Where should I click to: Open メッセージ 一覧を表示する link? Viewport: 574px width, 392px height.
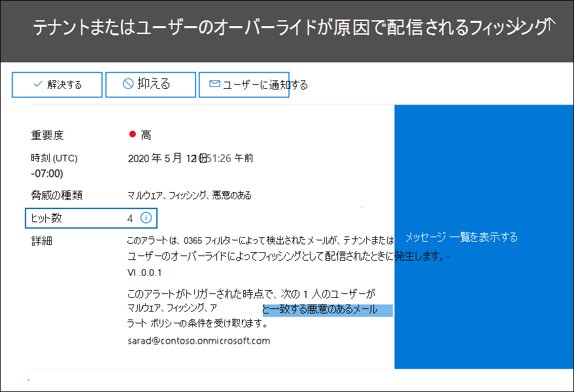tap(462, 237)
